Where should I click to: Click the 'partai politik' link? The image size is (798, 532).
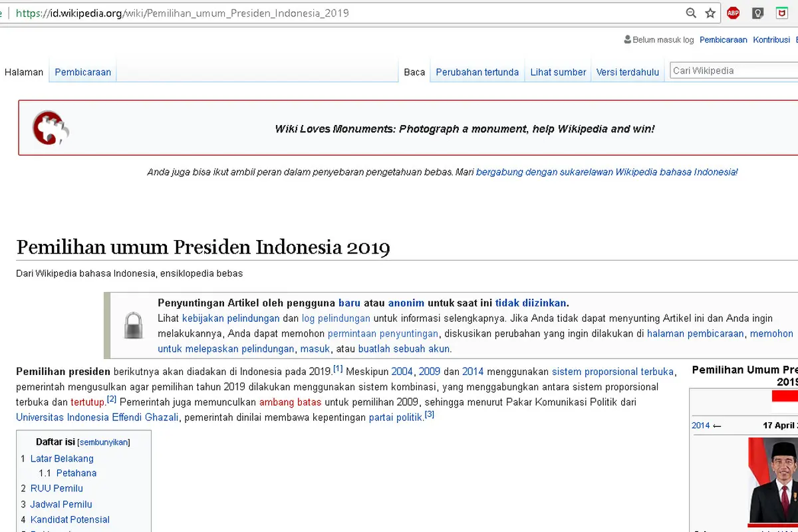click(396, 418)
